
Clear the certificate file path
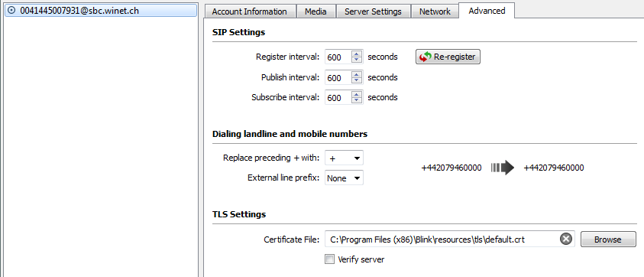tap(566, 240)
